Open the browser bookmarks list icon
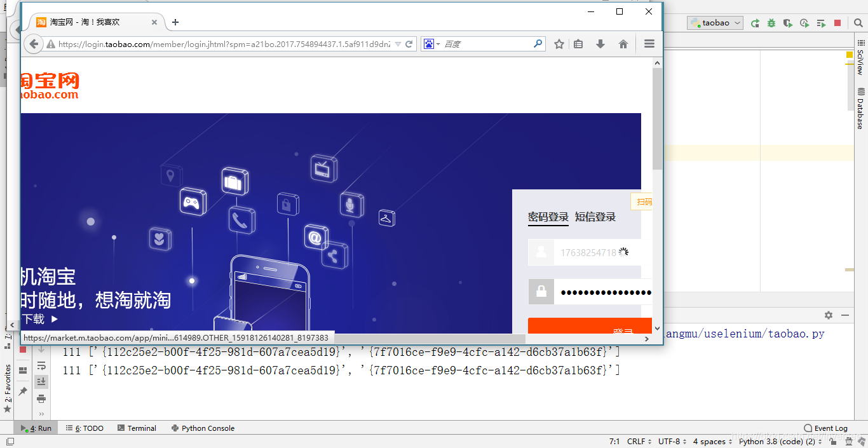 [x=578, y=44]
